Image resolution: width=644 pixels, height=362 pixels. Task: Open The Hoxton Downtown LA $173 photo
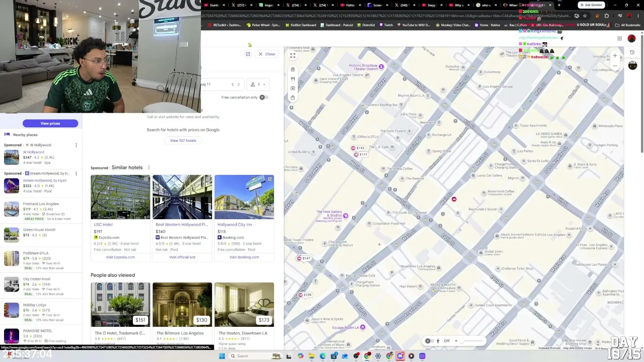244,305
